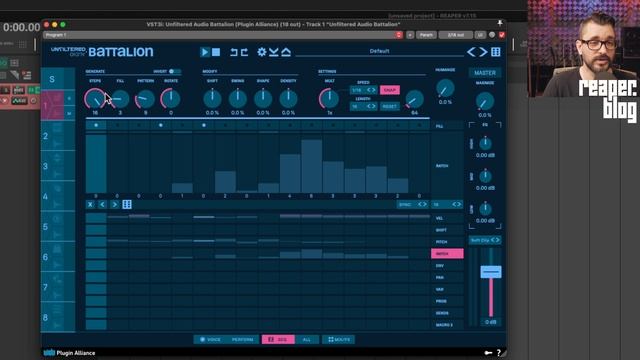
Task: Toggle the plugin bypass checkbox in REAPER
Action: (x=502, y=35)
